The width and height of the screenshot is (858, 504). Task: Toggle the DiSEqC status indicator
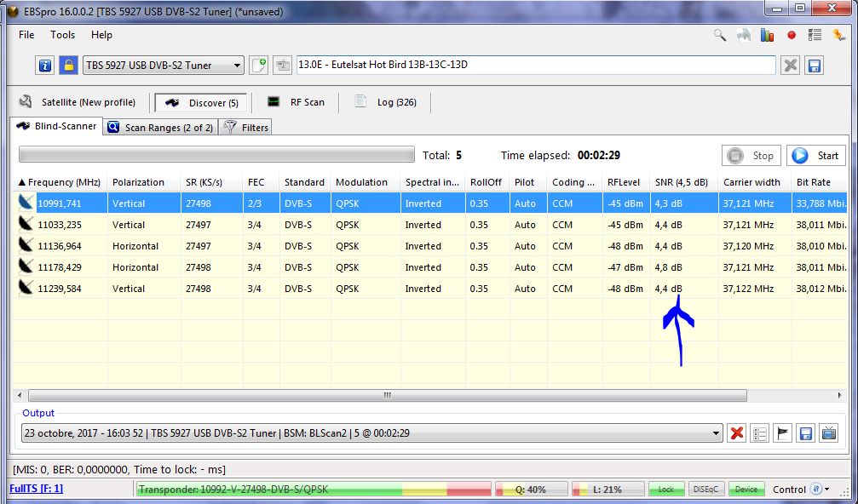[706, 490]
